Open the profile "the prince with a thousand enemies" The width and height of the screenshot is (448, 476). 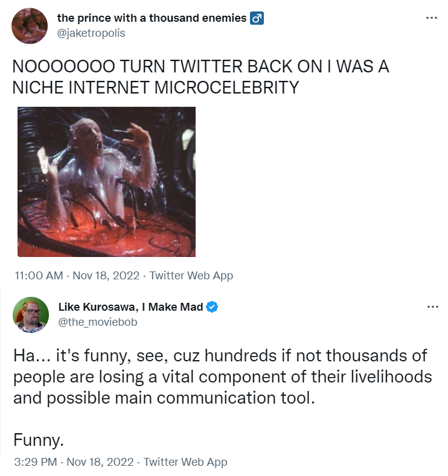coord(152,18)
